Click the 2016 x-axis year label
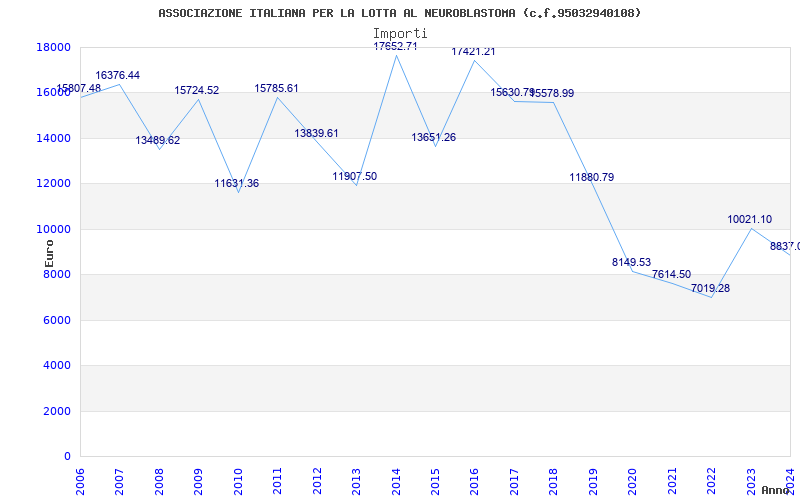800x500 pixels. coord(474,481)
